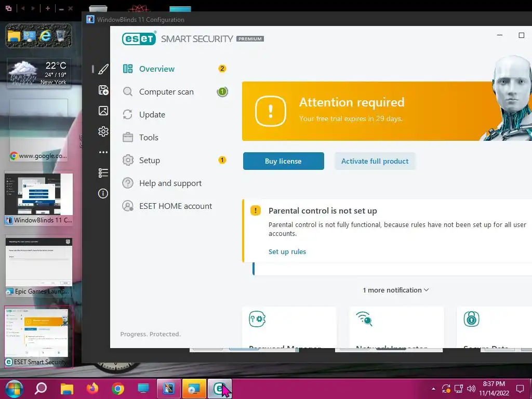Select the WindowBlinds 11 C... window thumbnail
This screenshot has width=532, height=399.
[38, 199]
